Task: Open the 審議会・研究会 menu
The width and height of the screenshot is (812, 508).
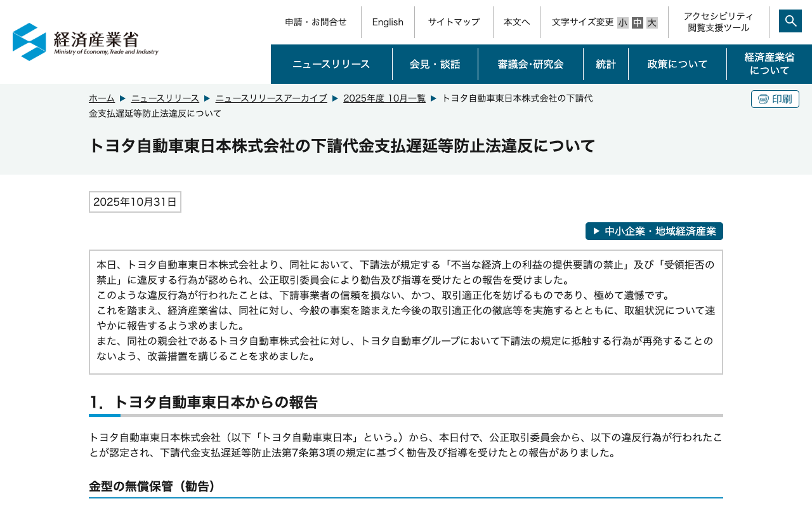Action: pos(530,64)
